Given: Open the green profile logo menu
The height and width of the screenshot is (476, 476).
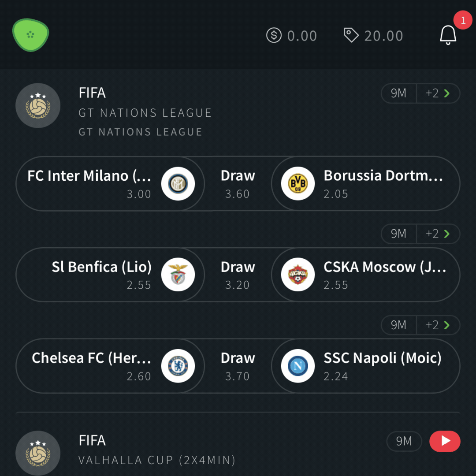Looking at the screenshot, I should (30, 35).
